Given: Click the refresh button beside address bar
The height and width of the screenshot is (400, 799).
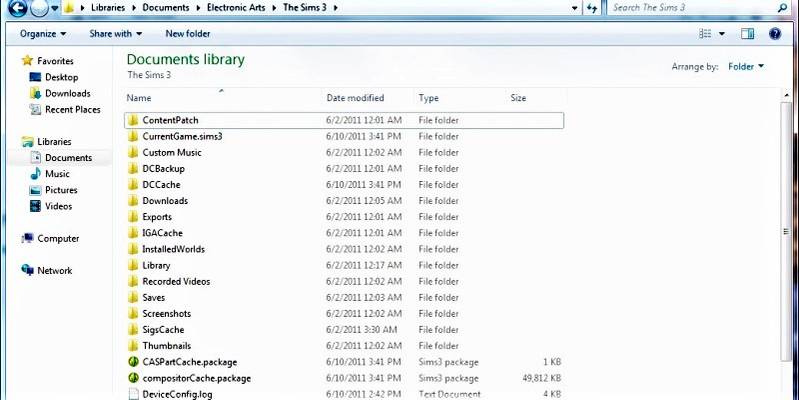Looking at the screenshot, I should click(x=592, y=8).
